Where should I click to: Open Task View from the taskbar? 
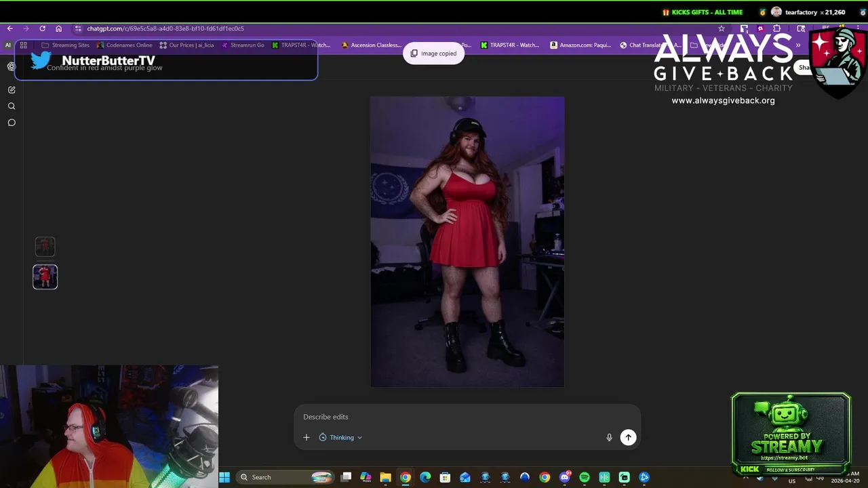tap(346, 477)
